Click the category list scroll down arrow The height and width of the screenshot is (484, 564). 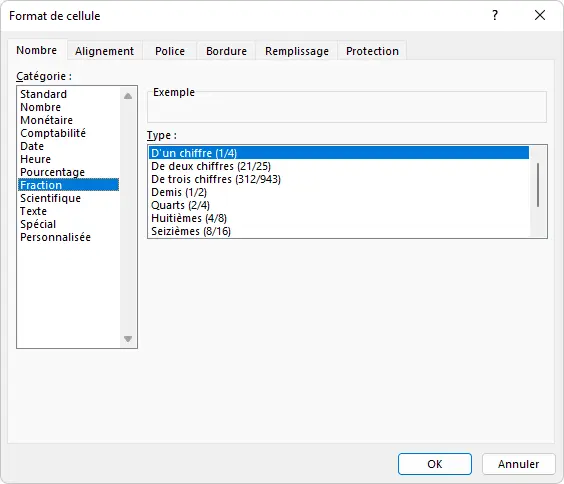click(128, 339)
